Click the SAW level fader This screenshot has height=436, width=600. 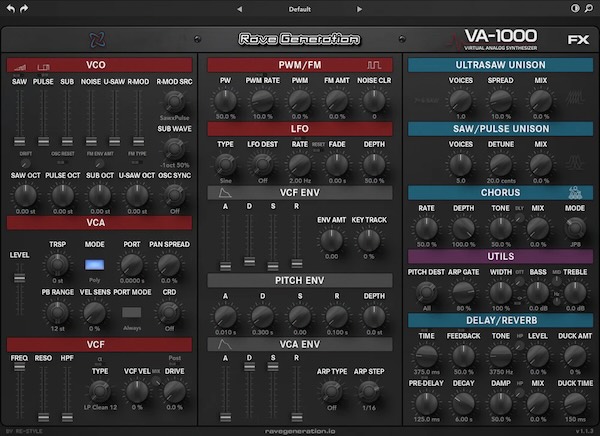click(20, 141)
